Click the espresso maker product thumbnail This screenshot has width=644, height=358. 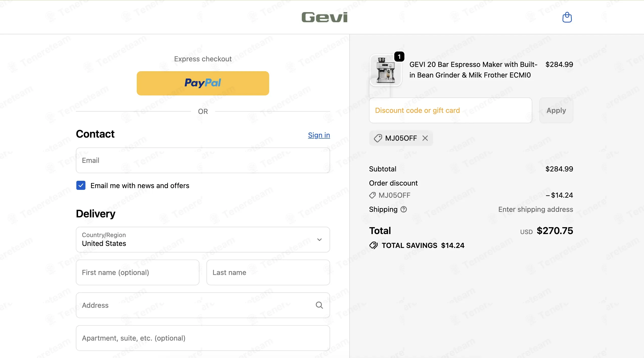(x=385, y=70)
